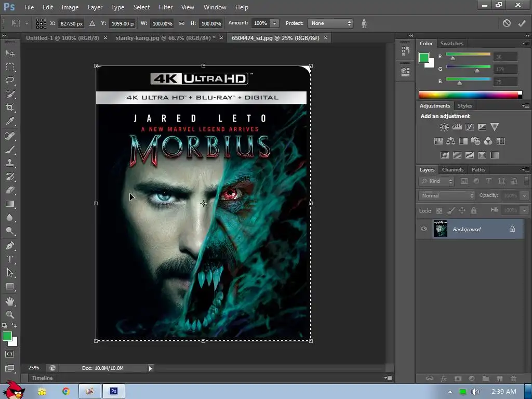Toggle Lock image pixels

450,211
